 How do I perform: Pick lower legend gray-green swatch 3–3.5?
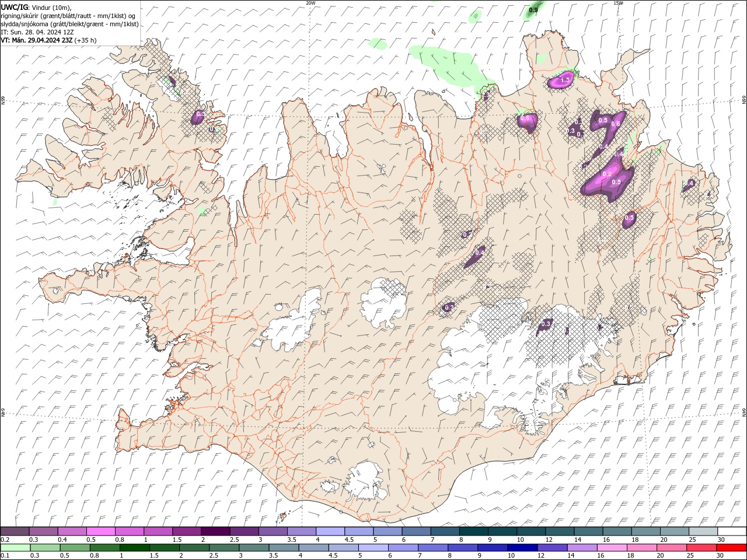pos(254,548)
